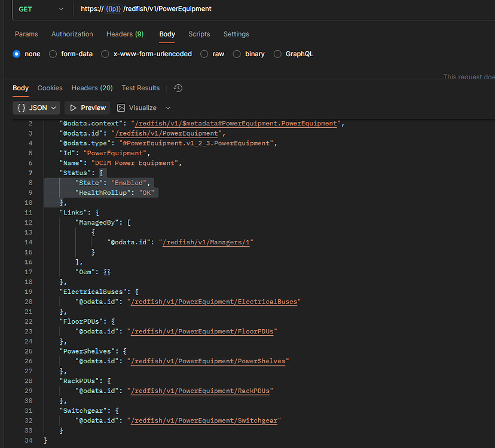Open the Scripts tab

(199, 34)
